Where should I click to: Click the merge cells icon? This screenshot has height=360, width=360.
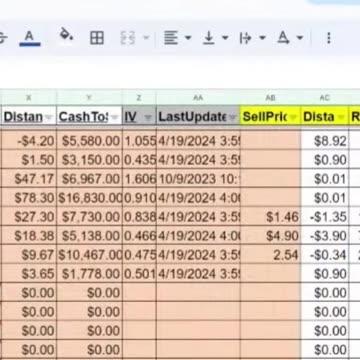coord(128,38)
